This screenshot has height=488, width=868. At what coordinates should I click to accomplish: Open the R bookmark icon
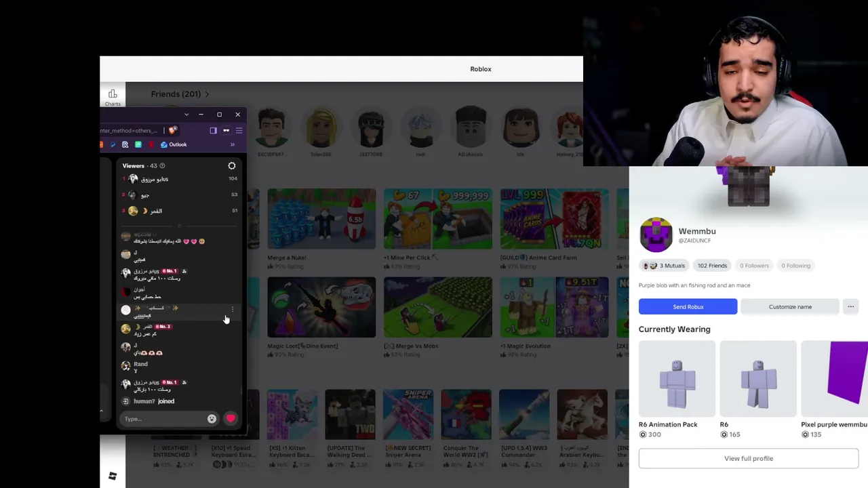point(125,144)
